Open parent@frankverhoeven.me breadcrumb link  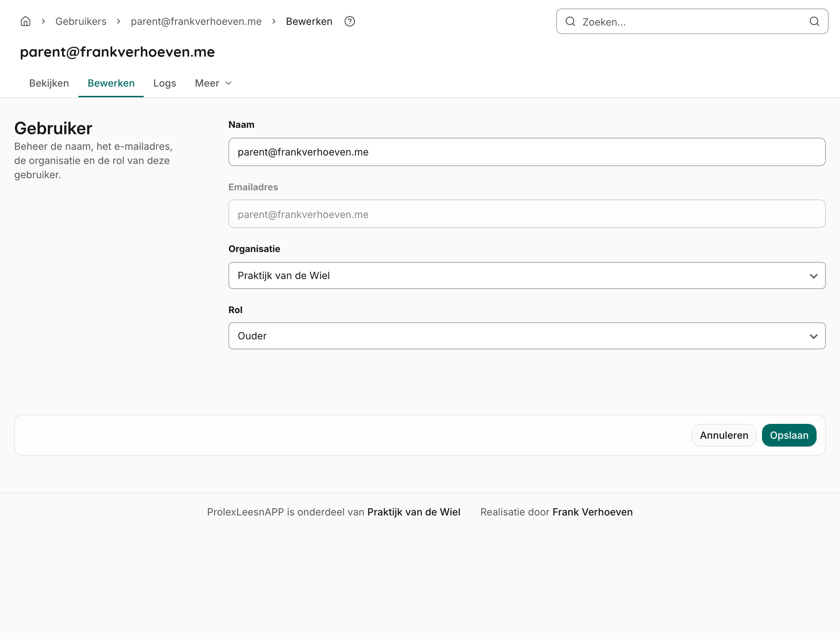(196, 21)
